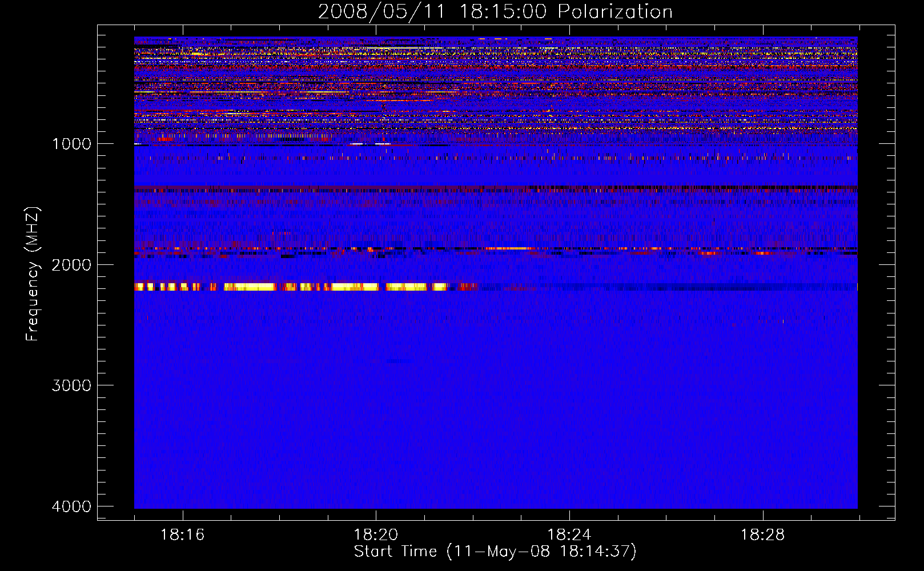924x571 pixels.
Task: Click the 3000 frequency tick label
Action: 71,385
